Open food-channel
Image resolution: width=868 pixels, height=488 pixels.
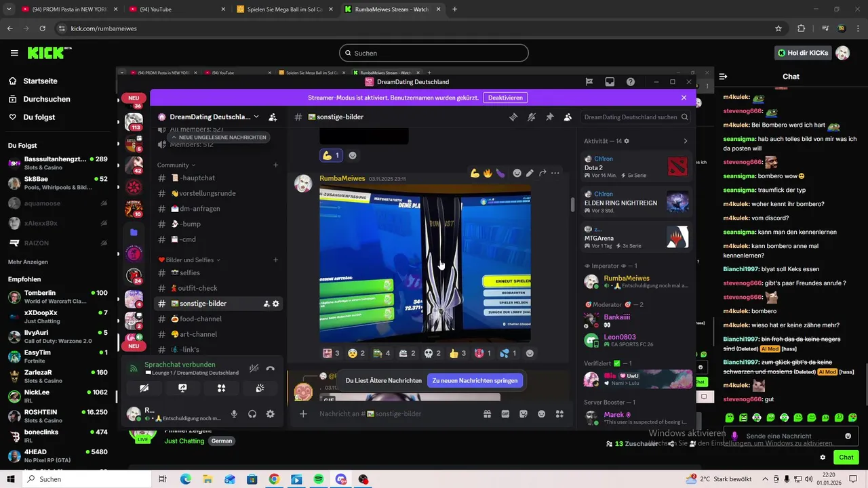(218, 319)
